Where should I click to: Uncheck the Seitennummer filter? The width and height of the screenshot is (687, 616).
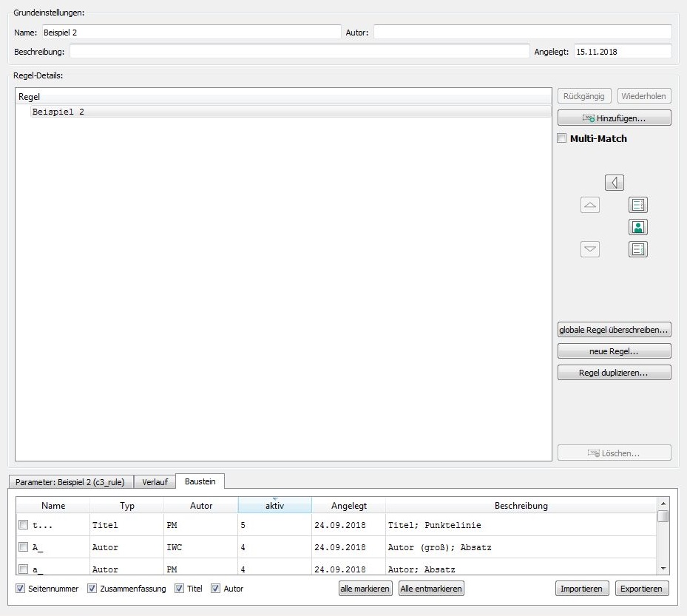point(20,589)
